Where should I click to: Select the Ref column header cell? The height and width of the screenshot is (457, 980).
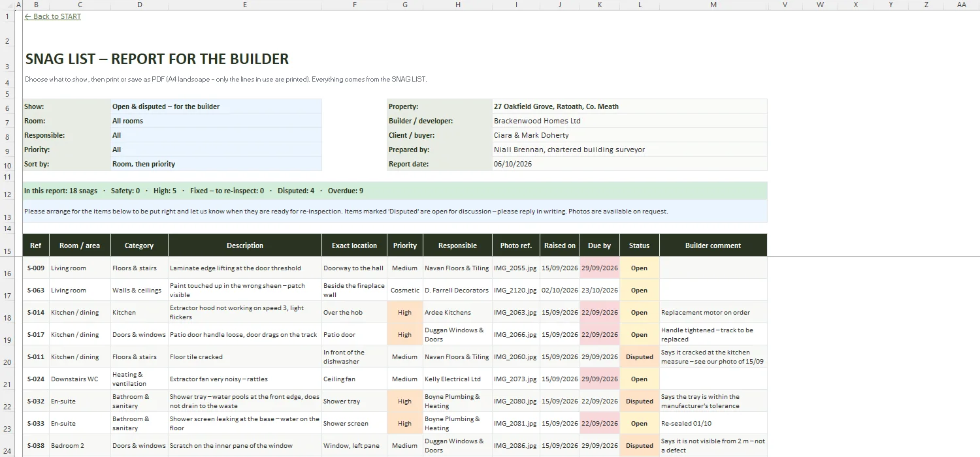tap(36, 245)
